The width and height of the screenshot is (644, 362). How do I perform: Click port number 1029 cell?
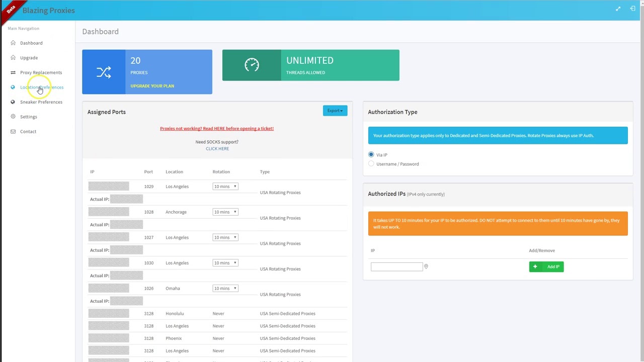point(149,187)
